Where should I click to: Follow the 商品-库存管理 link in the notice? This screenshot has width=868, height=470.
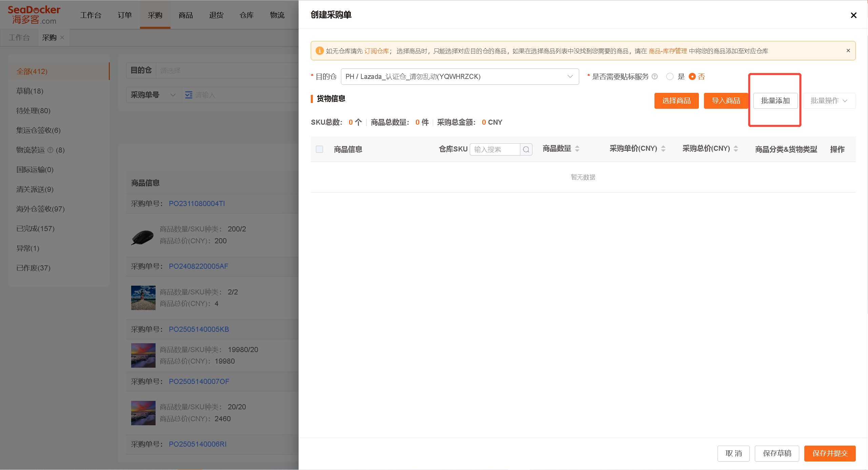pos(668,51)
